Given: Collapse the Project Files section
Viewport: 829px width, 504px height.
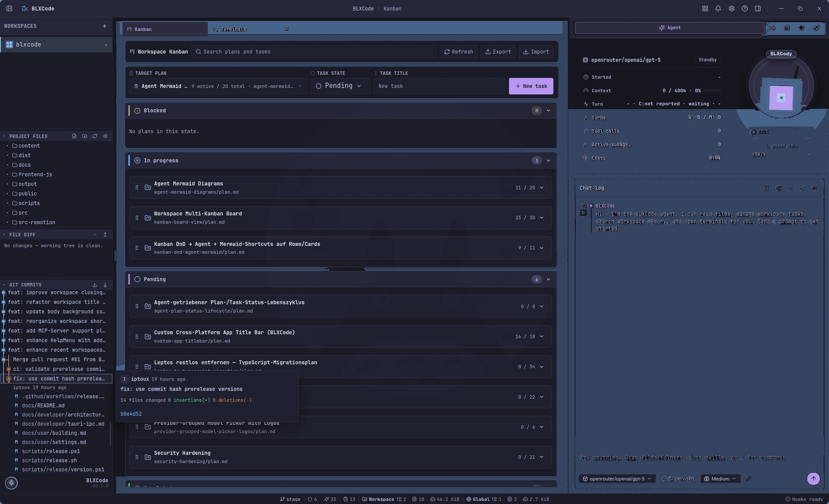Looking at the screenshot, I should click(4, 136).
